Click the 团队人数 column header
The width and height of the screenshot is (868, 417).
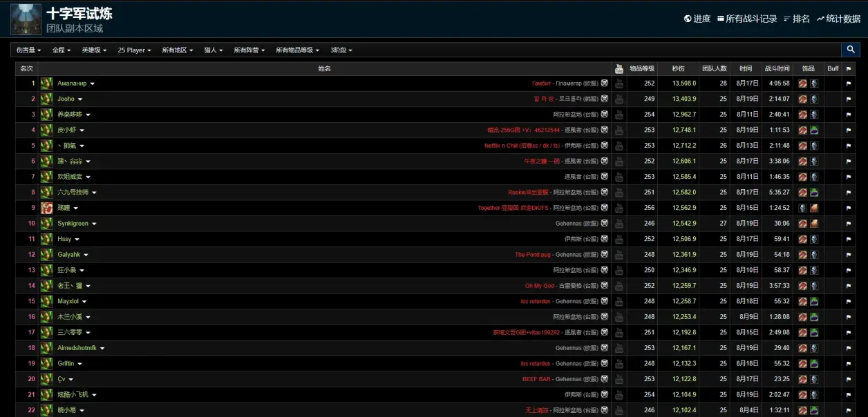715,68
